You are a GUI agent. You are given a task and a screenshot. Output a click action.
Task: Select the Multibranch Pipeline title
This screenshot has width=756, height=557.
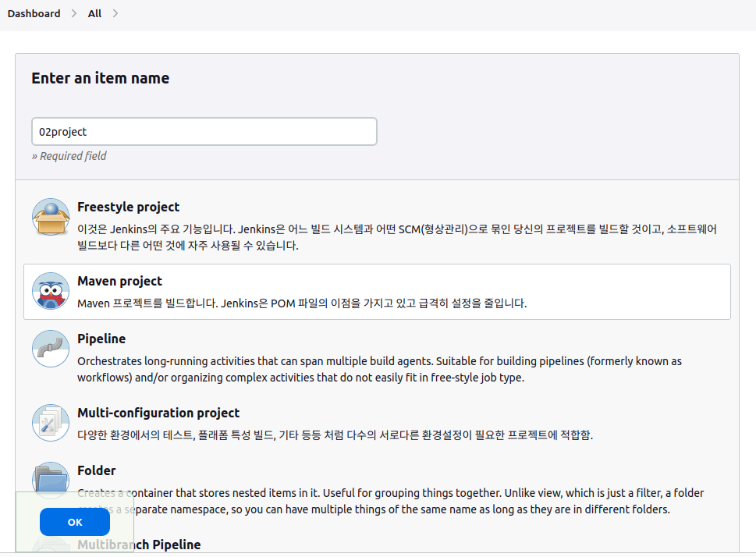point(139,545)
